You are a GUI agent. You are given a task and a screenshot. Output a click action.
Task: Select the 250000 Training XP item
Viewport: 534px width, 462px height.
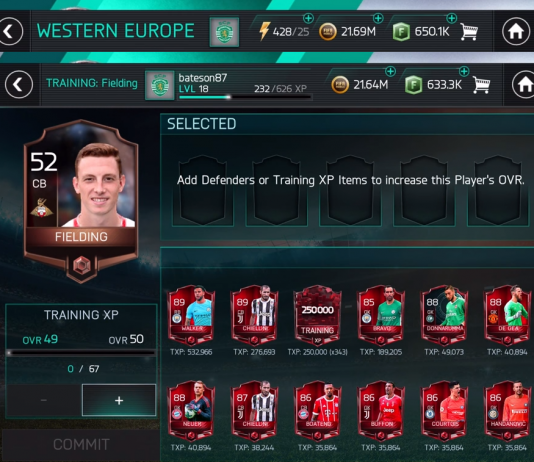pos(317,315)
